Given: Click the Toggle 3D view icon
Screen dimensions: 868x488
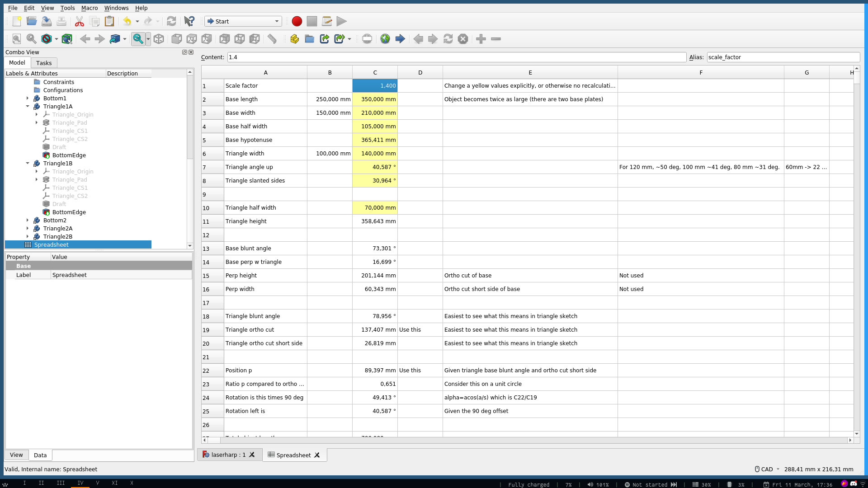Looking at the screenshot, I should (67, 39).
